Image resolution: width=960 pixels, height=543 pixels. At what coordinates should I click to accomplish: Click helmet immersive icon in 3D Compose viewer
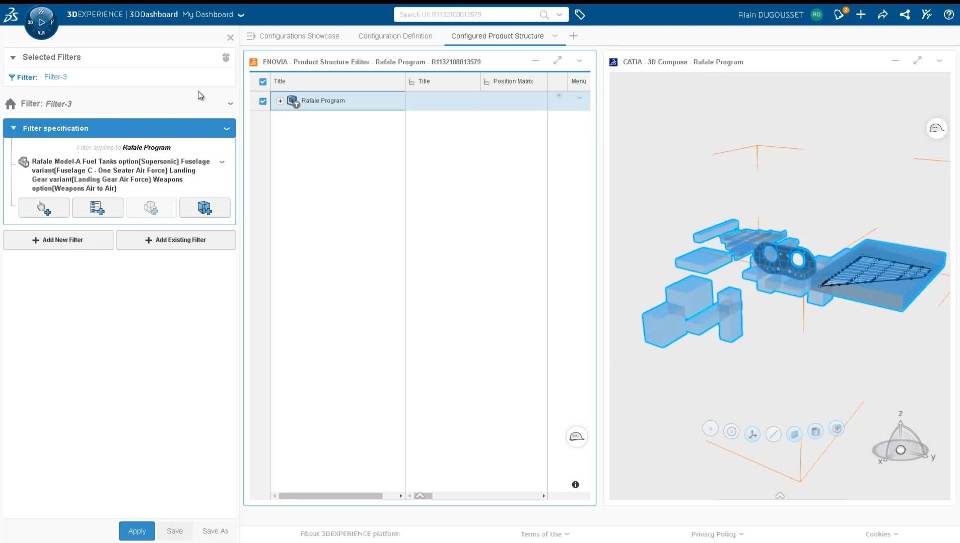click(936, 128)
